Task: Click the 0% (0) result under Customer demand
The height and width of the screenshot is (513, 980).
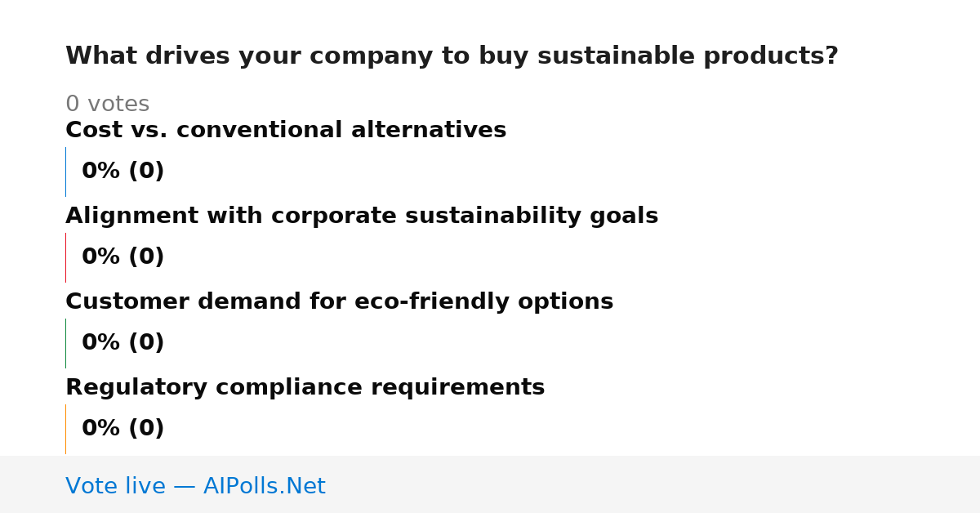Action: [122, 343]
